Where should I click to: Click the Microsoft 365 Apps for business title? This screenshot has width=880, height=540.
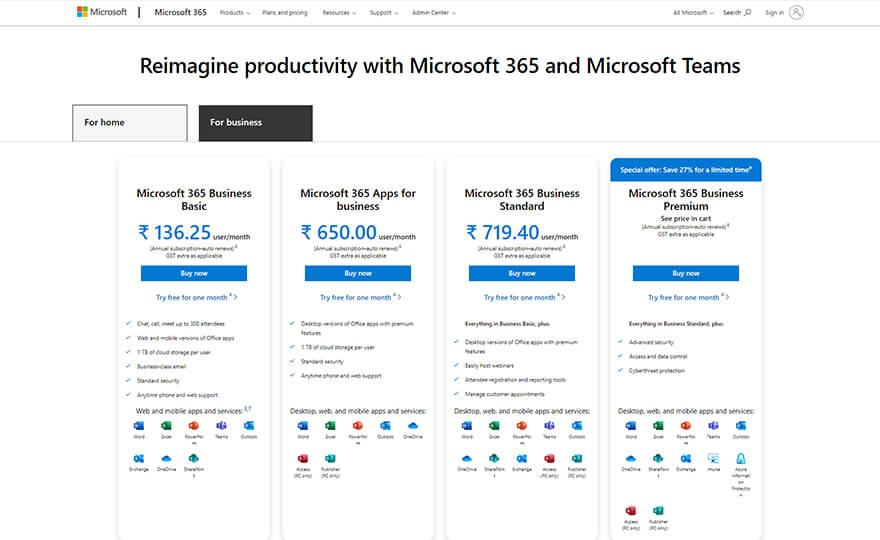(358, 199)
